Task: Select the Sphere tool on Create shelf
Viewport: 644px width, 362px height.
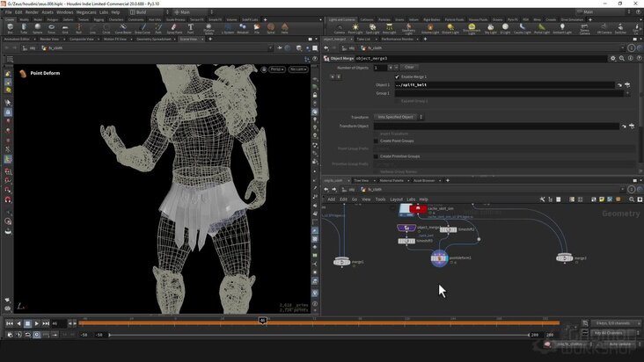Action: [37, 28]
